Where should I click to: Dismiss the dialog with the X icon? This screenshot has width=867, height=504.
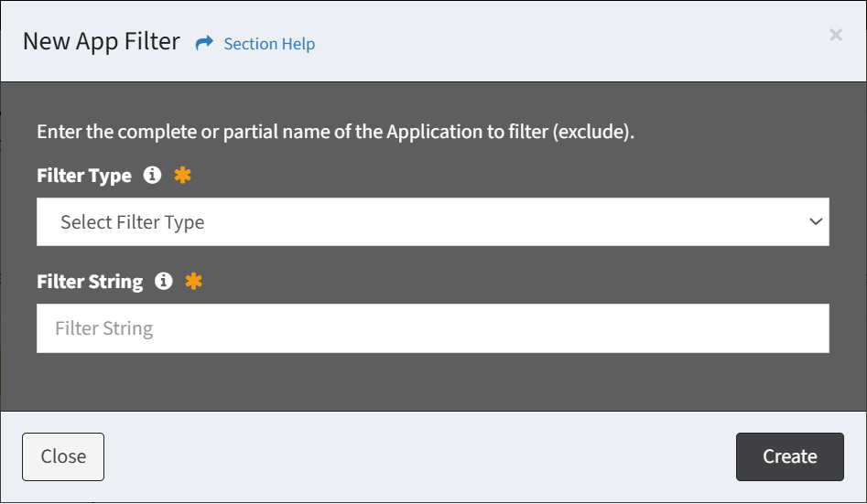click(x=835, y=35)
